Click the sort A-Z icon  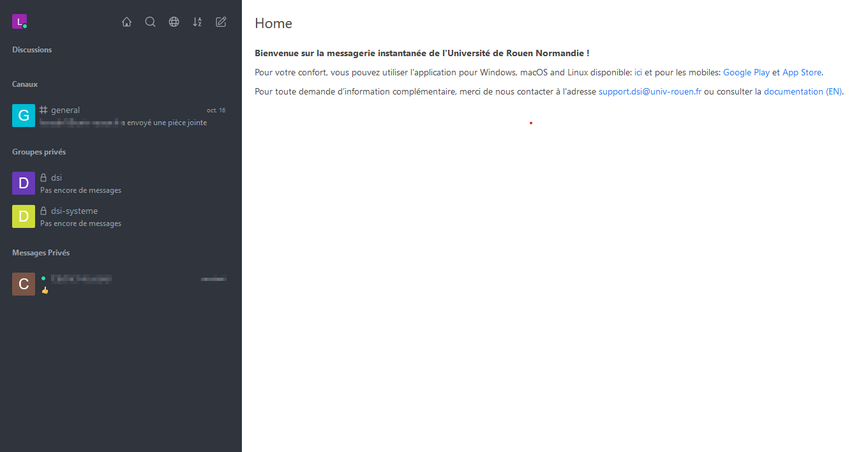point(197,22)
